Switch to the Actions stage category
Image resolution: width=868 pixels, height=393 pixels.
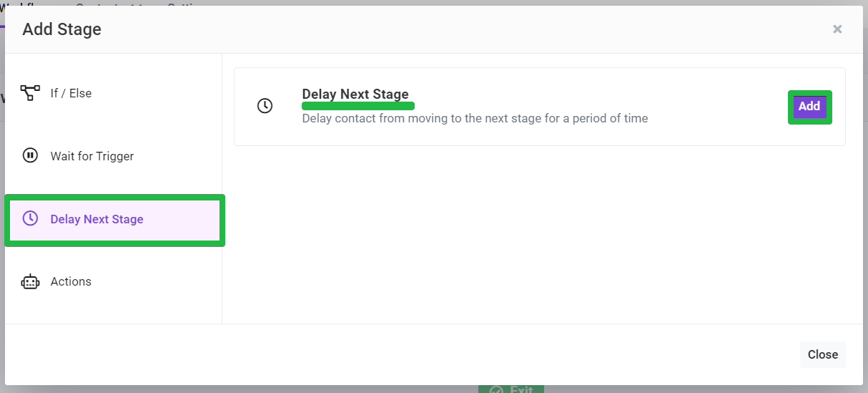(x=114, y=282)
